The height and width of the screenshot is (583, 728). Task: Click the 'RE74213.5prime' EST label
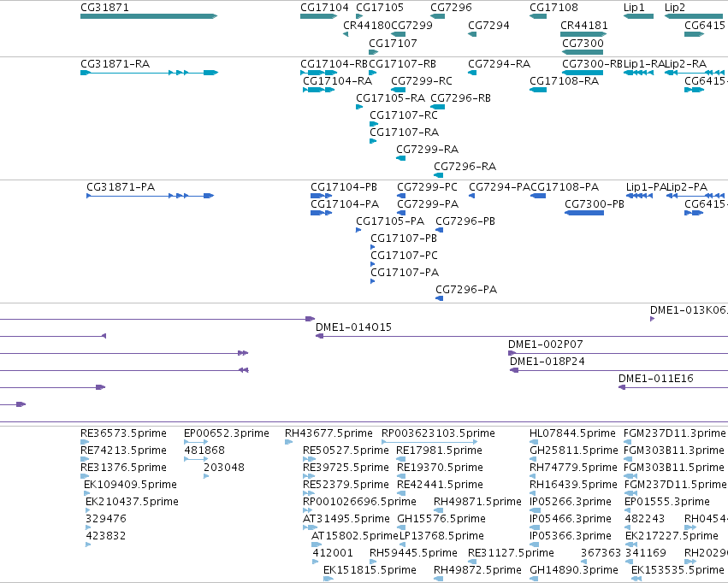[x=123, y=450]
